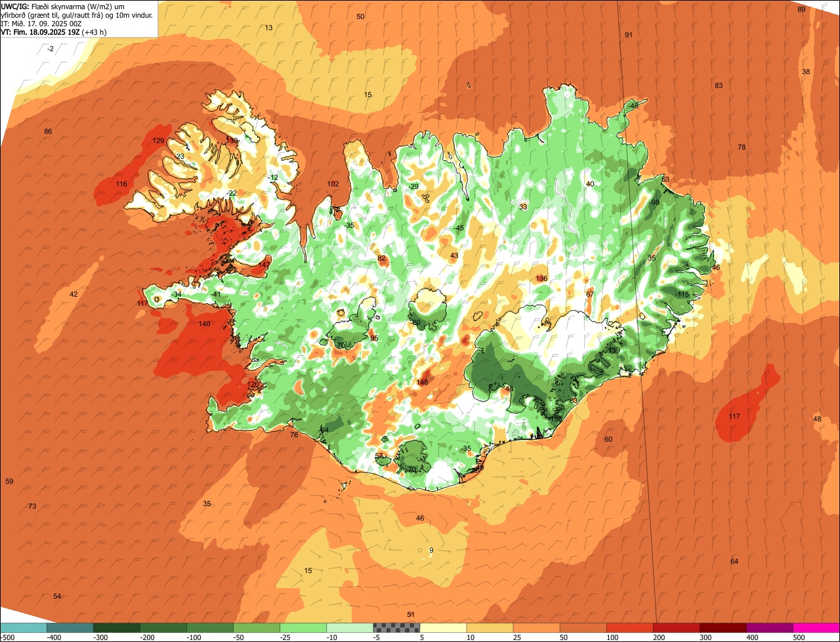840x642 pixels.
Task: Click the '140' value in the western bay
Action: point(204,324)
